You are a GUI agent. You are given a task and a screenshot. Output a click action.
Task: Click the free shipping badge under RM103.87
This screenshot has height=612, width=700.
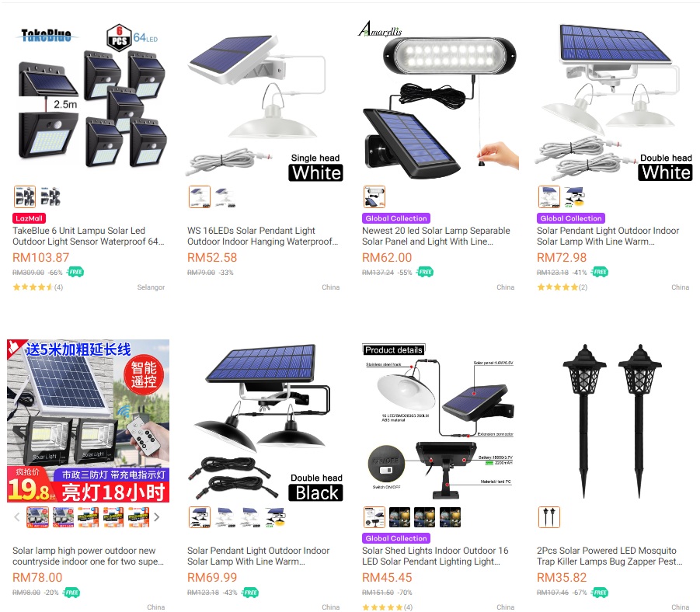[x=75, y=272]
